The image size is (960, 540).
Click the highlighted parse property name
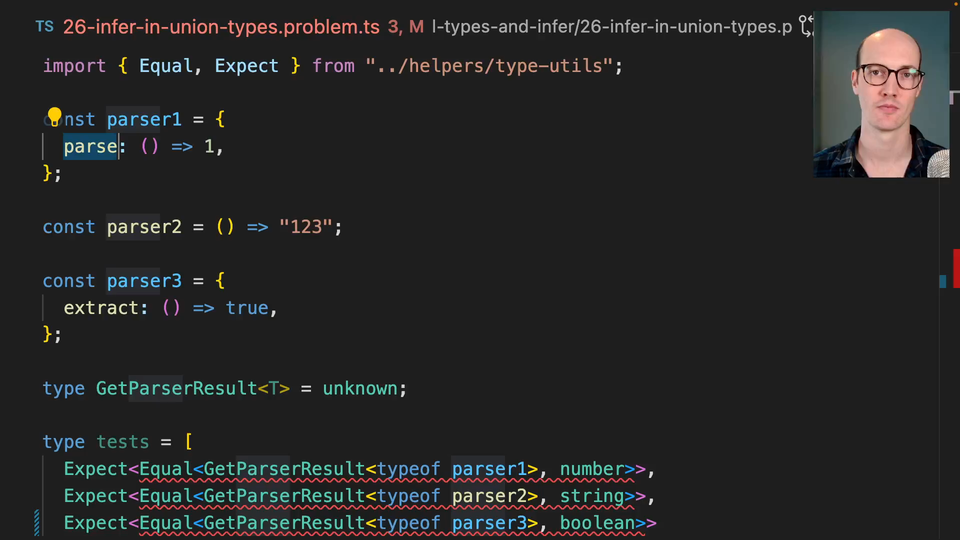point(91,147)
